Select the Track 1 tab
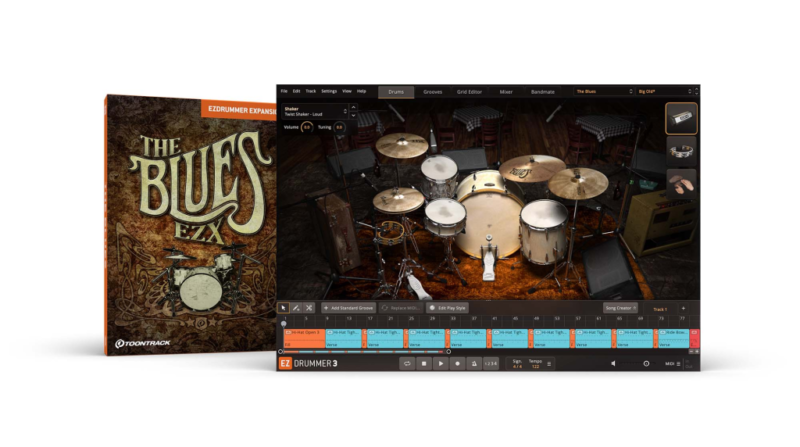The height and width of the screenshot is (447, 800). [660, 309]
